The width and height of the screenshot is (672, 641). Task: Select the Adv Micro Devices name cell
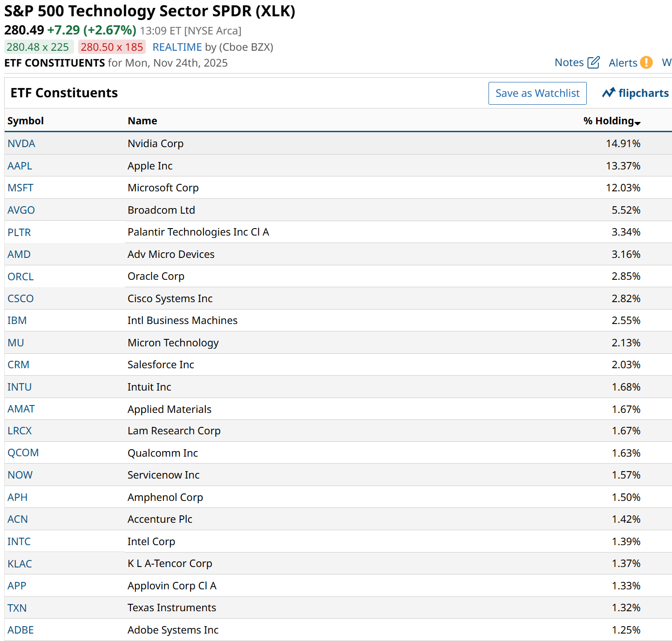[x=171, y=254]
